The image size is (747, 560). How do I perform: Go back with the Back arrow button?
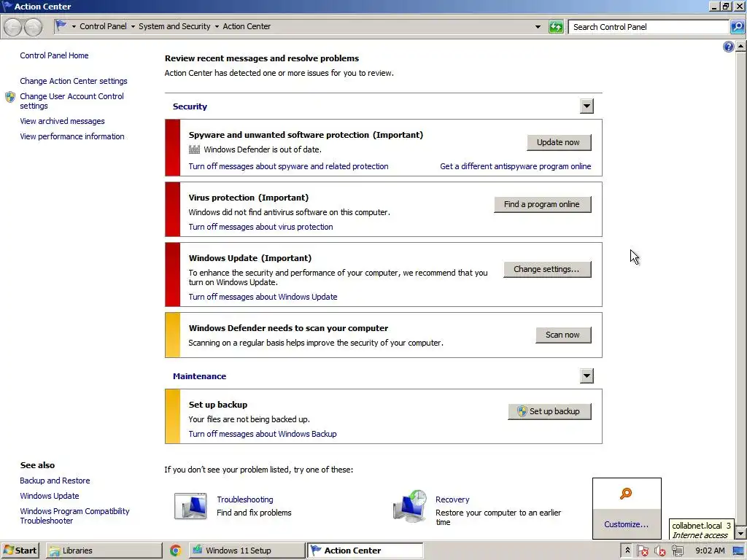click(13, 27)
